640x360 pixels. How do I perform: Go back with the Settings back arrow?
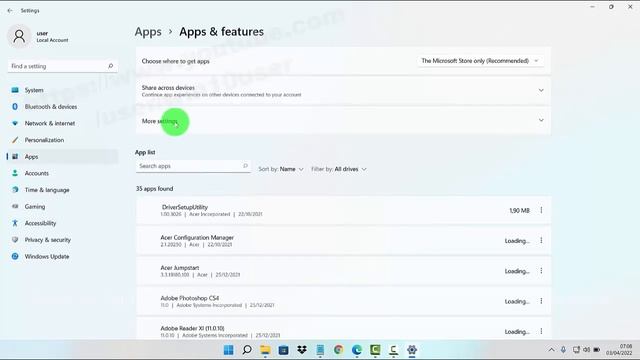click(10, 11)
